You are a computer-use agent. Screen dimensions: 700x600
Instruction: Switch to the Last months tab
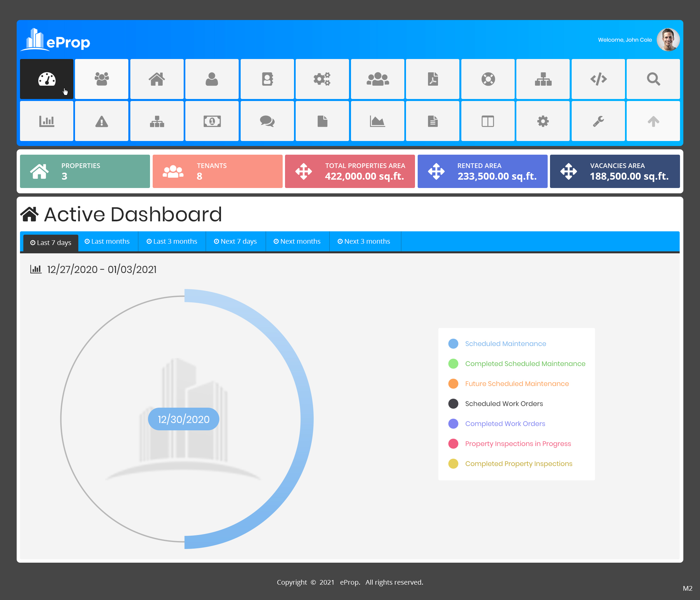[107, 241]
